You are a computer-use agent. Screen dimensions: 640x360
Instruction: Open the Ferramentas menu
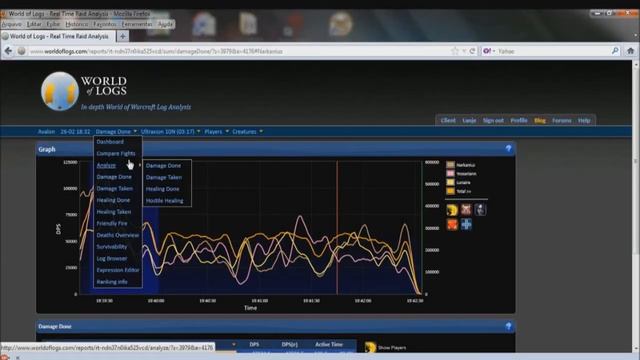click(x=137, y=24)
